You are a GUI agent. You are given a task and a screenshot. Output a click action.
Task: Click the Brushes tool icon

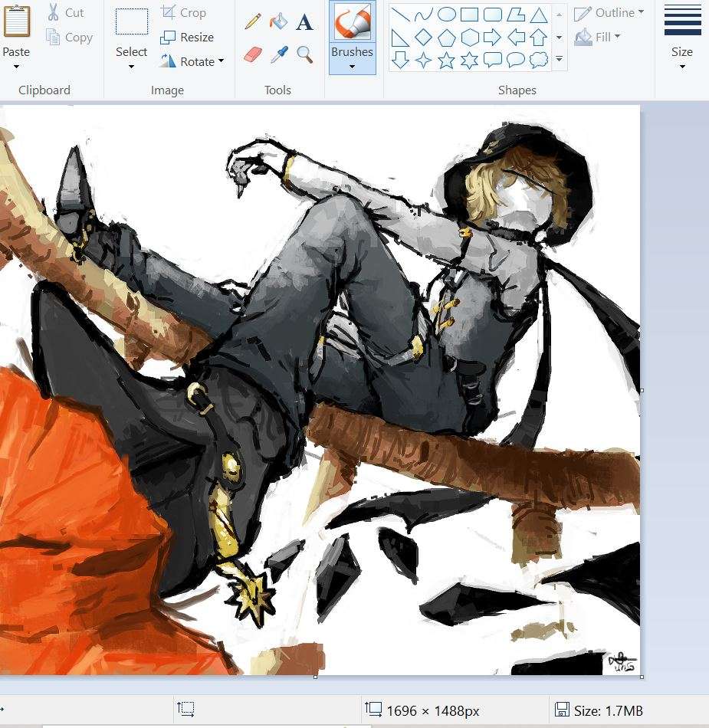[353, 21]
